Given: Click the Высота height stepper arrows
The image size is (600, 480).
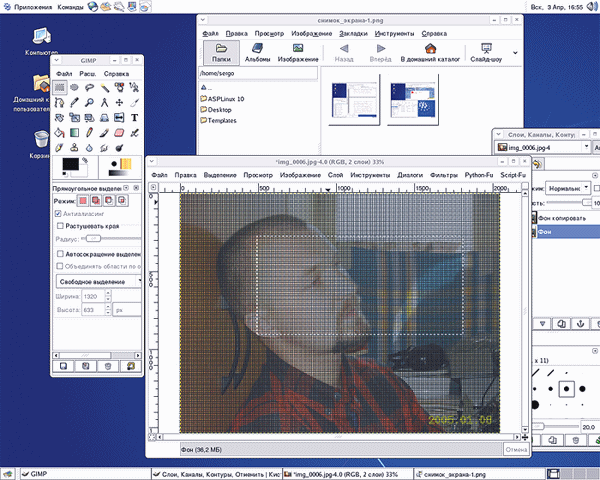Looking at the screenshot, I should [108, 310].
